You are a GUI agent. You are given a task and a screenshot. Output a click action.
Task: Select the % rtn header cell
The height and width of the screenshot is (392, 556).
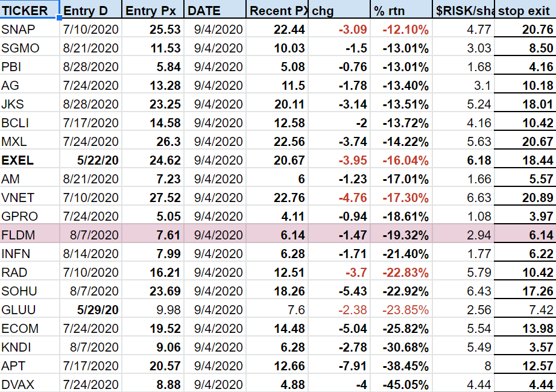(x=402, y=10)
